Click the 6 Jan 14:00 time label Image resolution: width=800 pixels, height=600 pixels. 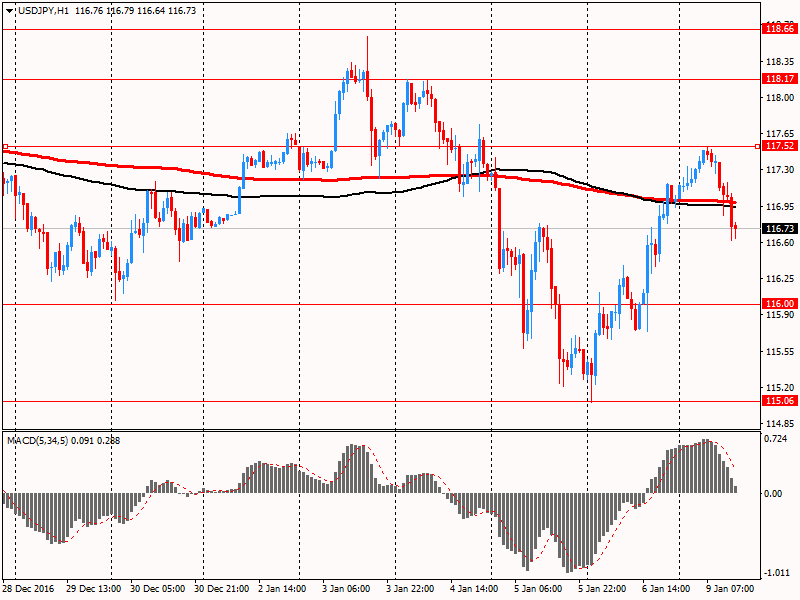point(666,588)
